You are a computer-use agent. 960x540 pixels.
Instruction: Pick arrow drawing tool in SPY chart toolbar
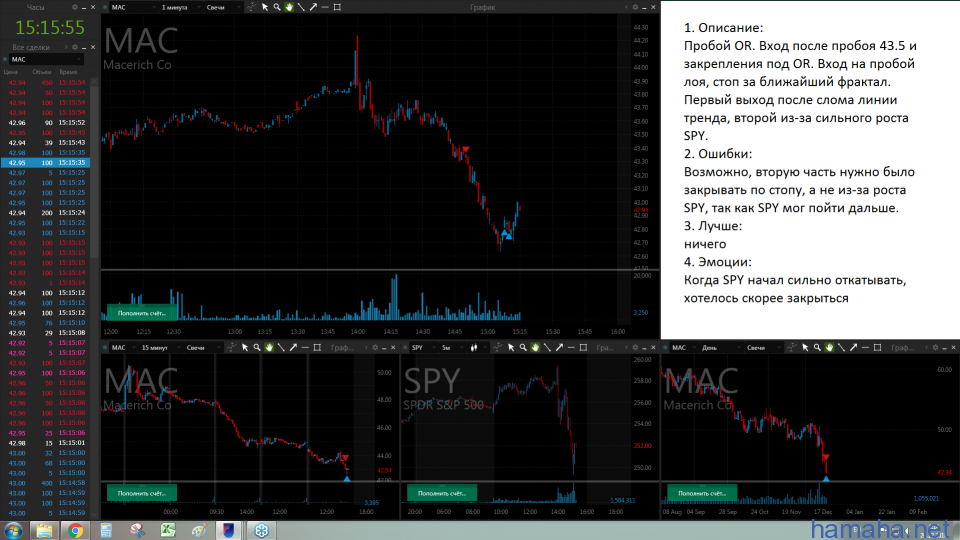click(560, 348)
